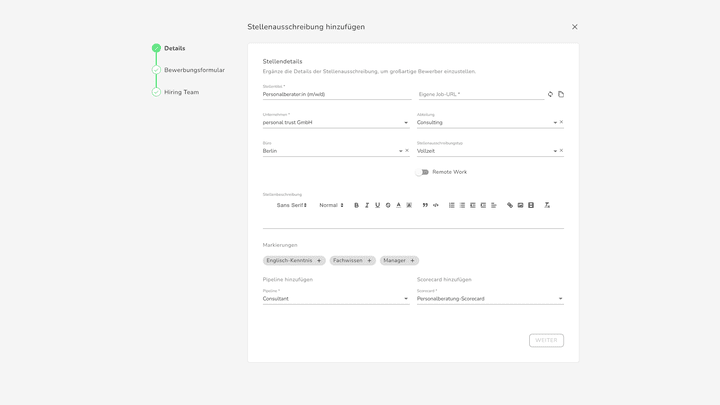
Task: Open the Pipeline dropdown
Action: [x=336, y=299]
